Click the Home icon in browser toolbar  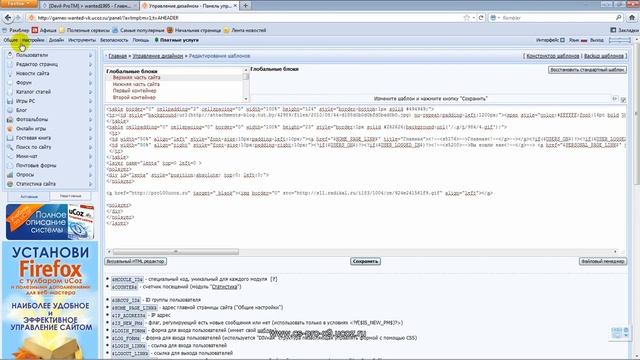point(632,18)
